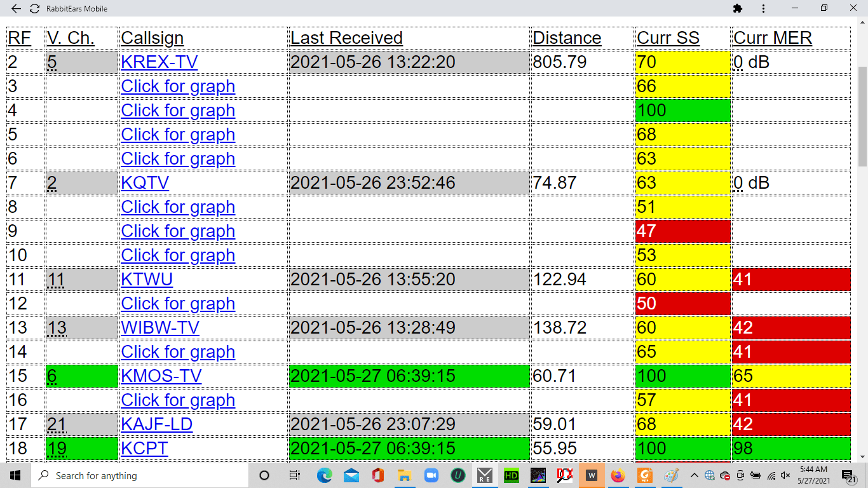Click for graph on RF 5
The image size is (868, 488).
point(178,134)
